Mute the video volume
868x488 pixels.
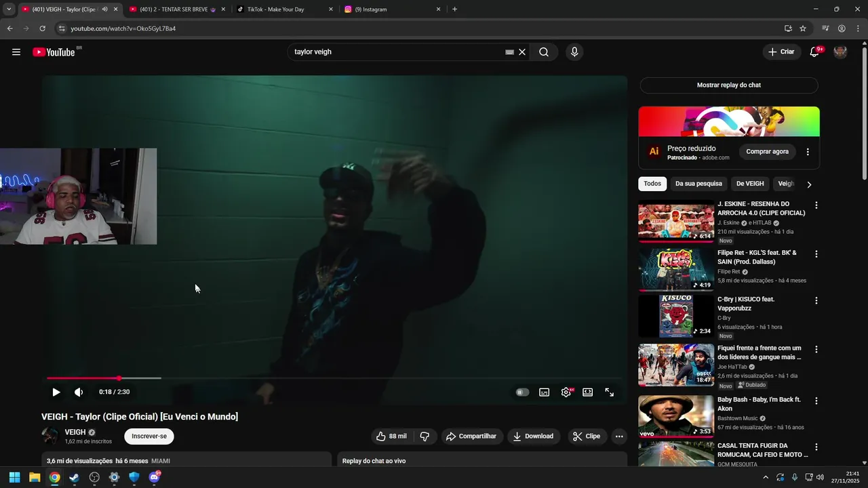[79, 392]
